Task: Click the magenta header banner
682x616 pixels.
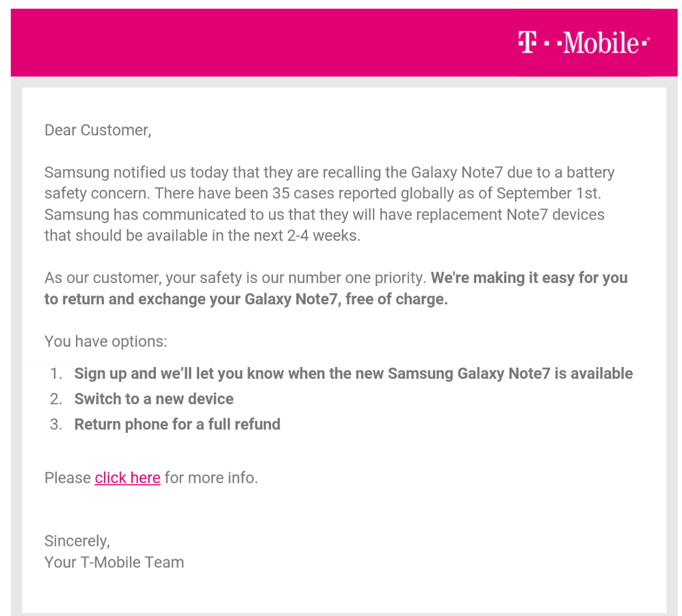Action: tap(344, 43)
